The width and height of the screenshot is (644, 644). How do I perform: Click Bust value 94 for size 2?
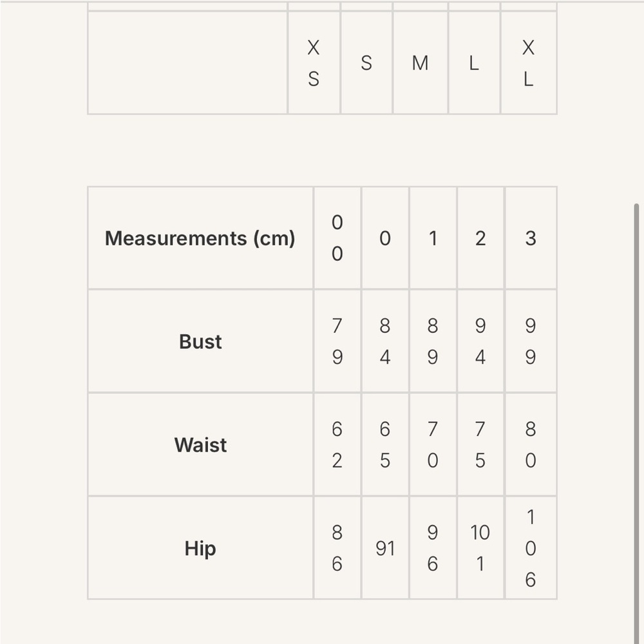point(480,341)
